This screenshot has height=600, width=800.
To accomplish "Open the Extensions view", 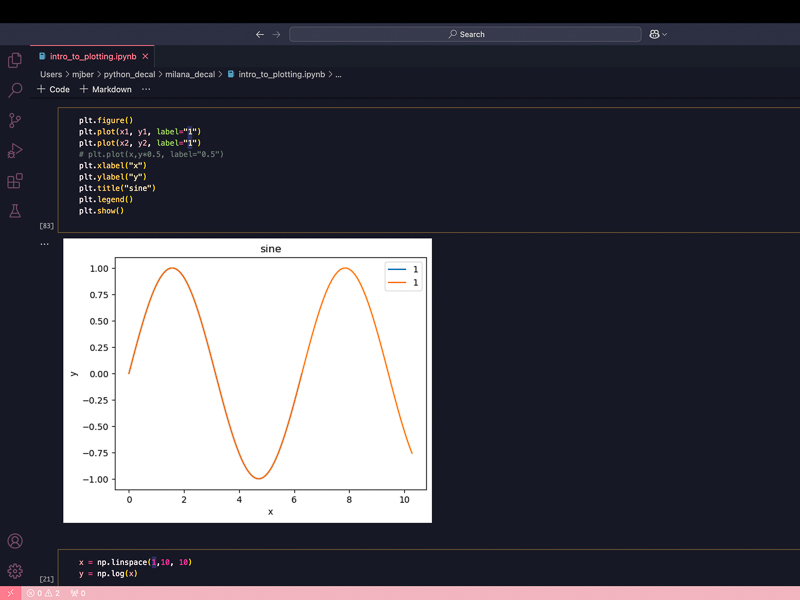I will tap(15, 181).
